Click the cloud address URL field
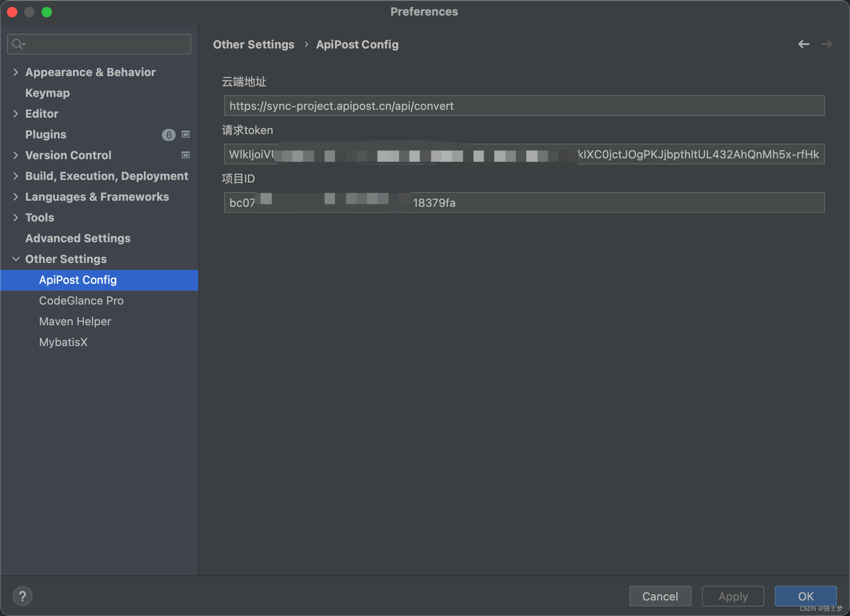 point(524,106)
